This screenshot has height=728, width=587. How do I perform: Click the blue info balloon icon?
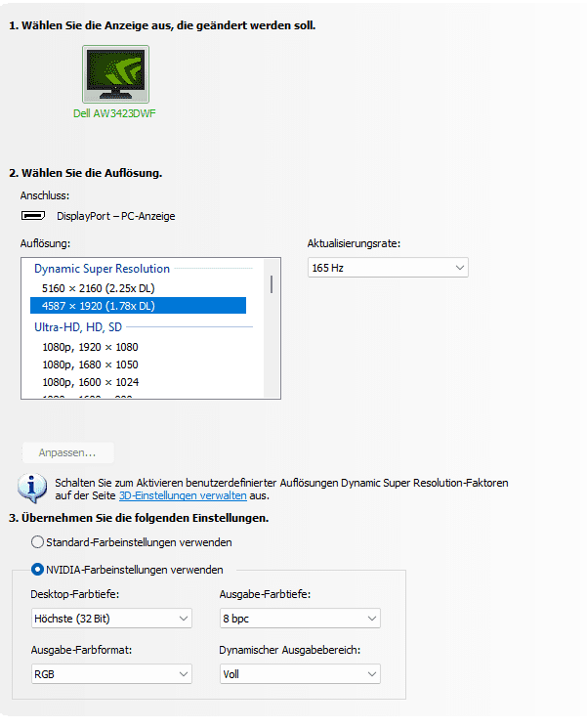tap(32, 488)
